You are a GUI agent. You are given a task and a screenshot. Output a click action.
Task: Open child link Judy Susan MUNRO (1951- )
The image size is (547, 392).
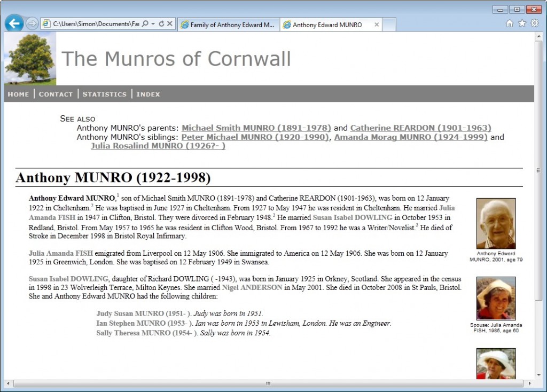(x=144, y=313)
